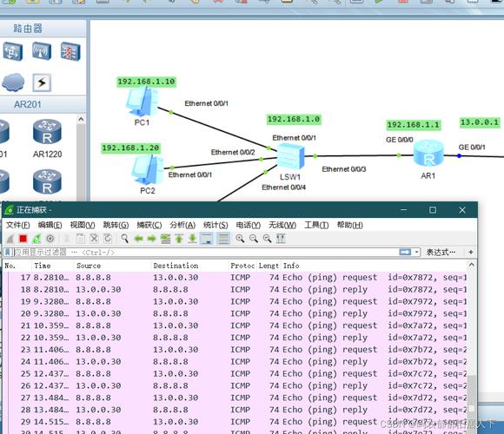Select the cloud device icon
The image size is (504, 434).
(x=13, y=82)
